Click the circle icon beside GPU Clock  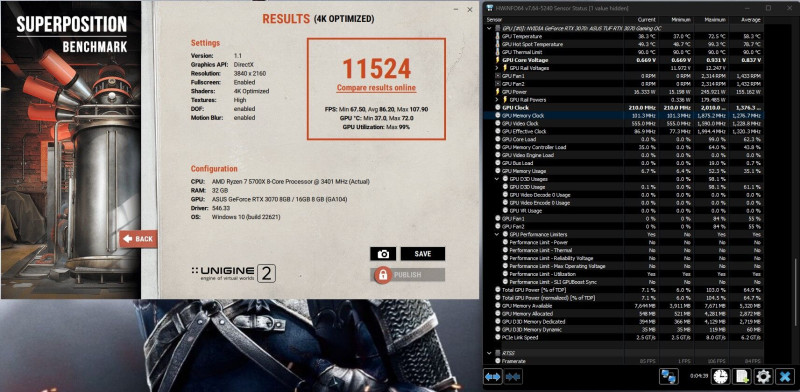(x=497, y=108)
